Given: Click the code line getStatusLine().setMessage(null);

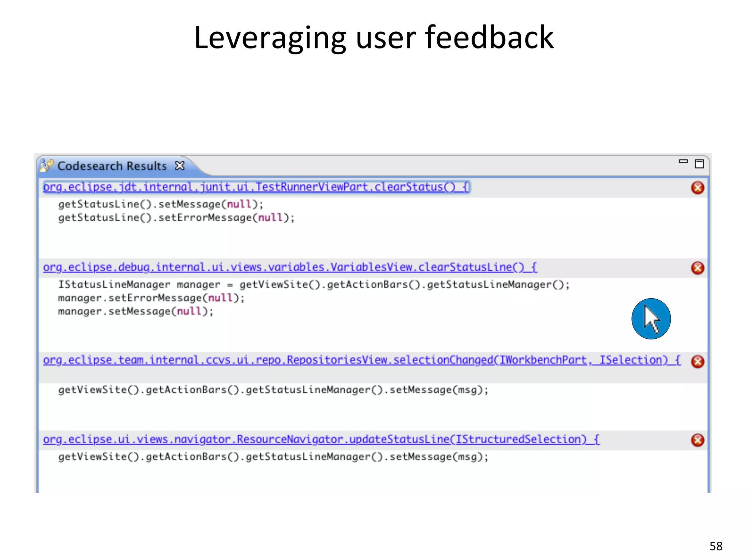Looking at the screenshot, I should [160, 204].
